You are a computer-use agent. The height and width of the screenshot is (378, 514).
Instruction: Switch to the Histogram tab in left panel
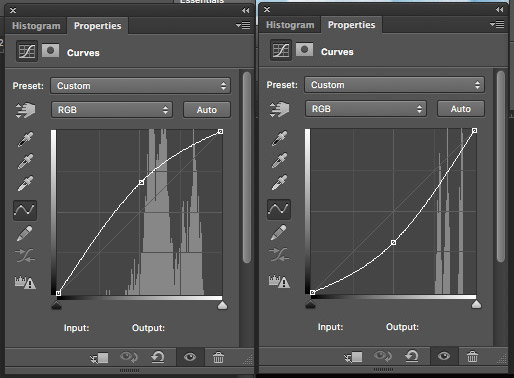(x=36, y=26)
